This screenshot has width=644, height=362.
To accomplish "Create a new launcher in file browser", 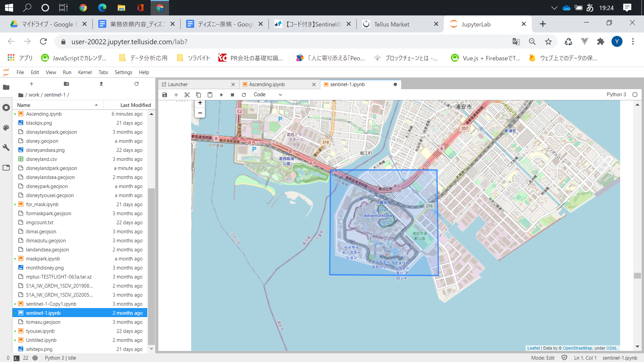I will 32,84.
